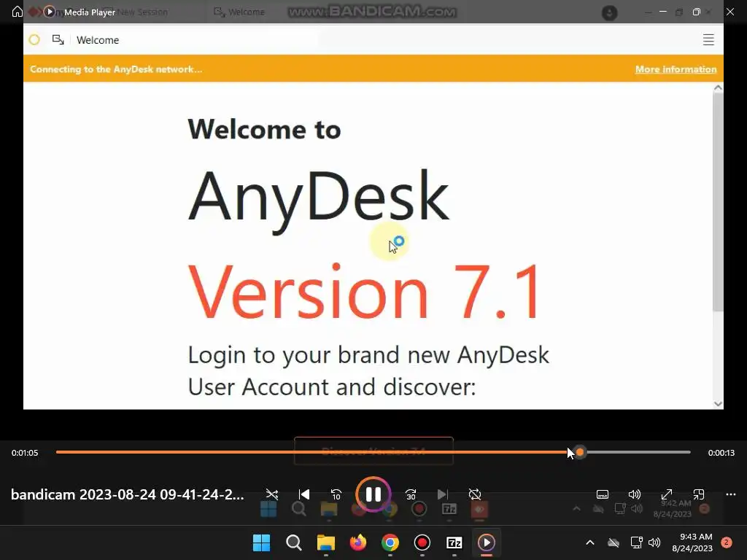Skip back 10 seconds
This screenshot has width=747, height=560.
tap(336, 494)
